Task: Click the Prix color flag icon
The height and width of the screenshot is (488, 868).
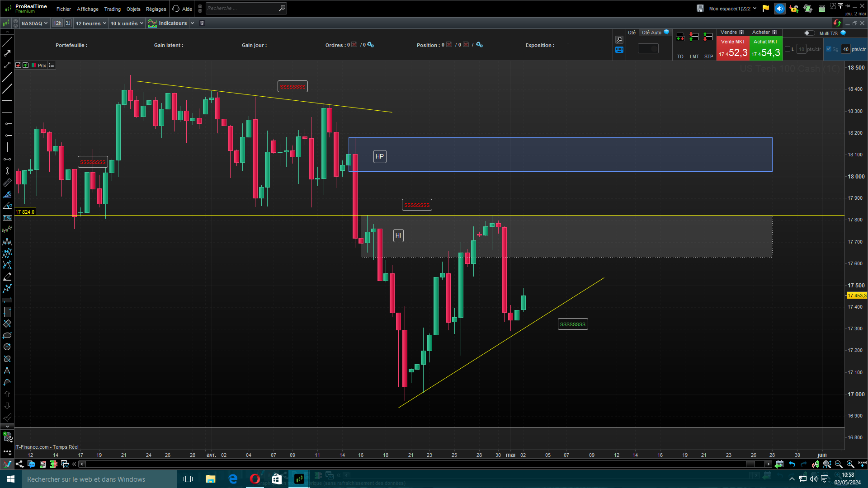Action: pyautogui.click(x=34, y=66)
